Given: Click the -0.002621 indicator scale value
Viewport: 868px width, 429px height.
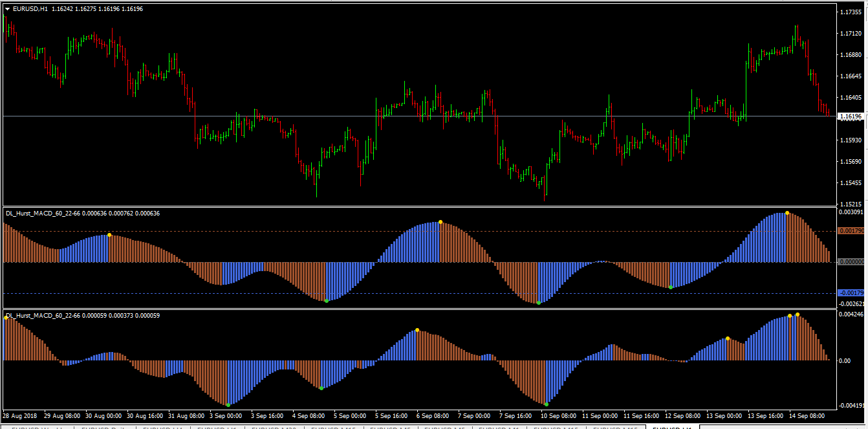Looking at the screenshot, I should [851, 303].
